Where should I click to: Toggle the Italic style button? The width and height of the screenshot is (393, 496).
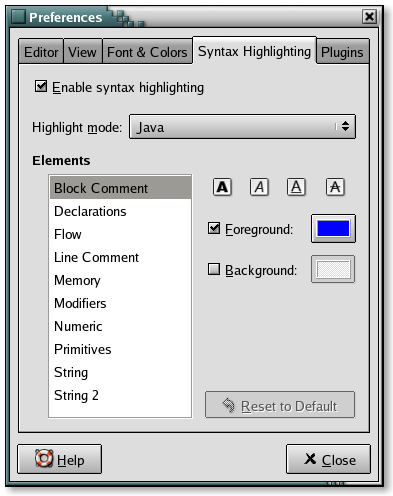259,187
